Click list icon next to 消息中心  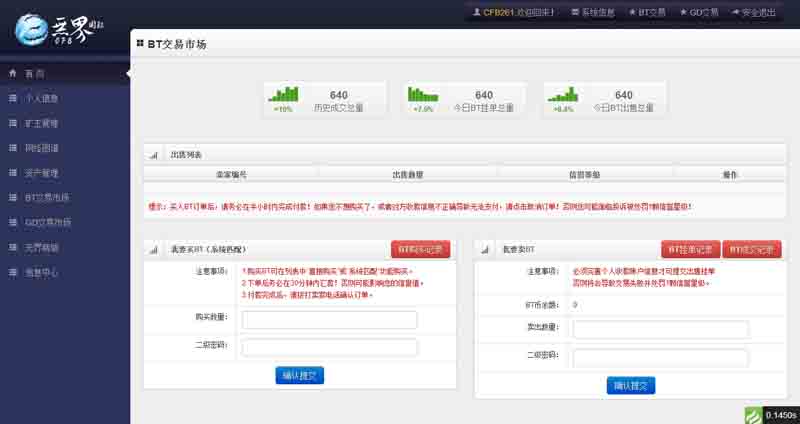13,272
